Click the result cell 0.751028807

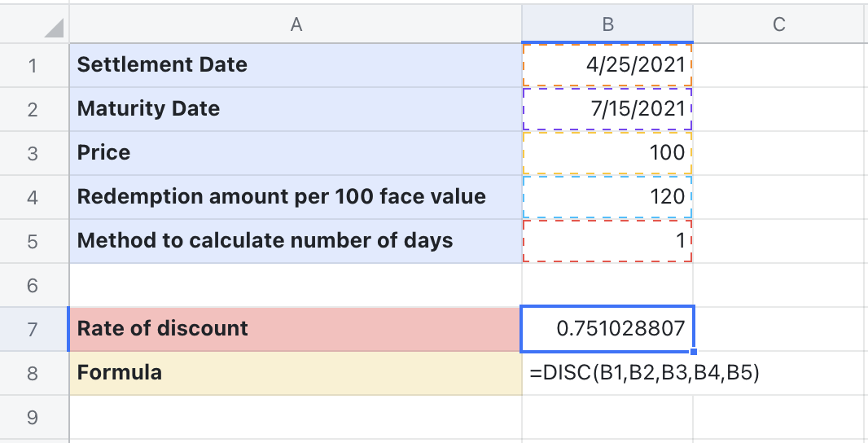point(607,329)
